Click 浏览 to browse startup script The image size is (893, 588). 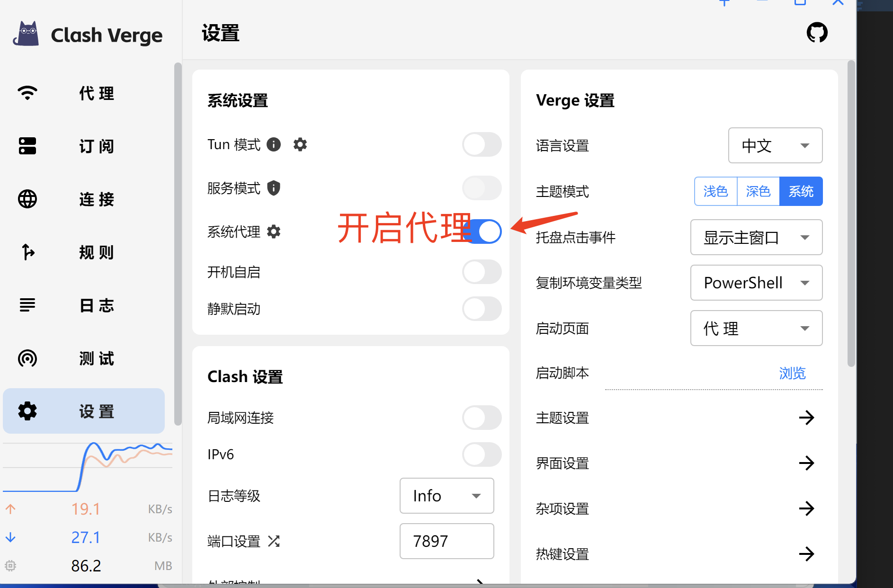coord(792,373)
